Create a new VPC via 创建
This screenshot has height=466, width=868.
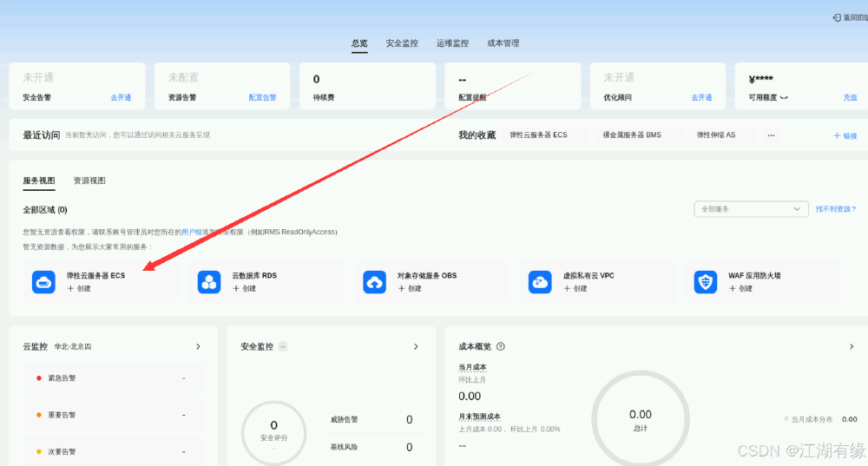[x=575, y=288]
